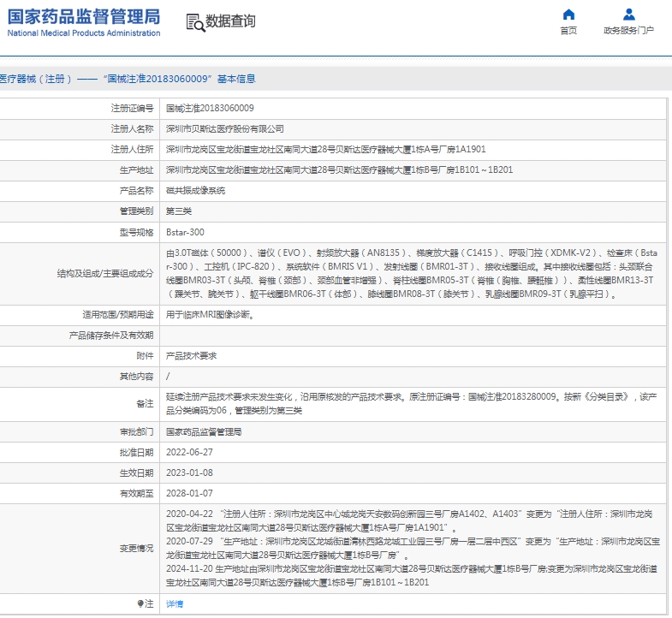Click the 数据查询 heading text
This screenshot has width=672, height=618.
[230, 21]
